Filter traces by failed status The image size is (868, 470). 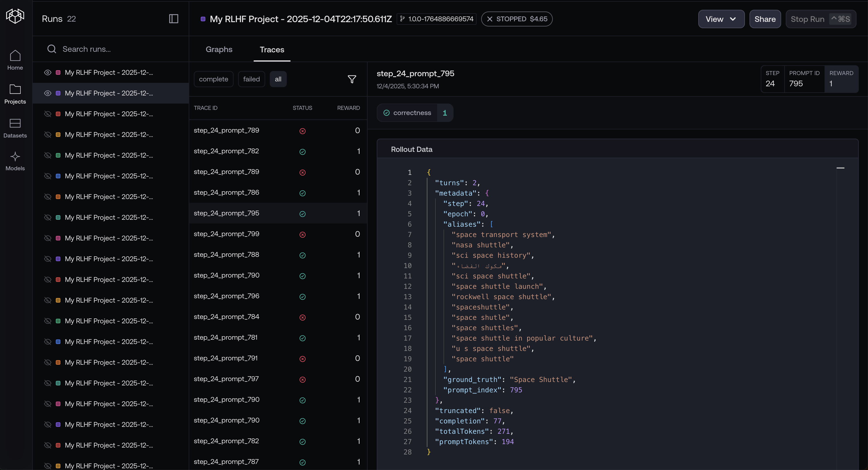(x=251, y=79)
